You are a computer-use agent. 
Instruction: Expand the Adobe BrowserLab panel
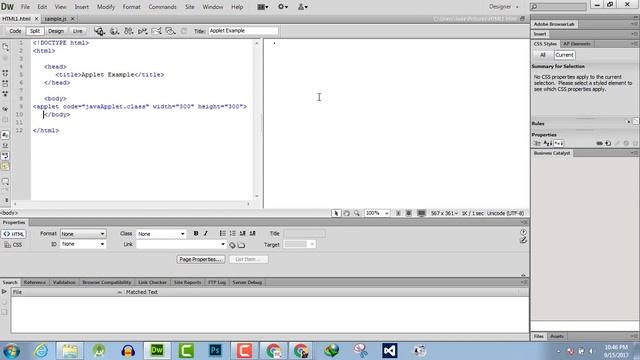[x=554, y=24]
